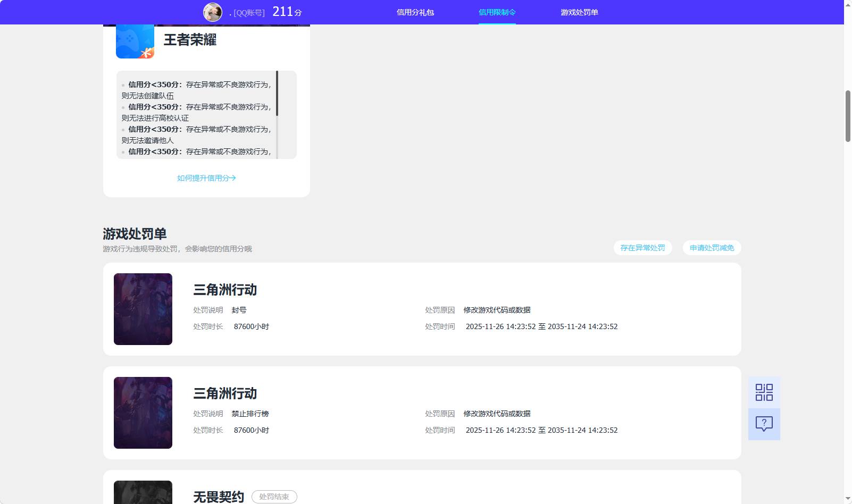852x504 pixels.
Task: Click thumbnail of 三角洲行动 禁止排行榜 penalty card
Action: coord(143,413)
